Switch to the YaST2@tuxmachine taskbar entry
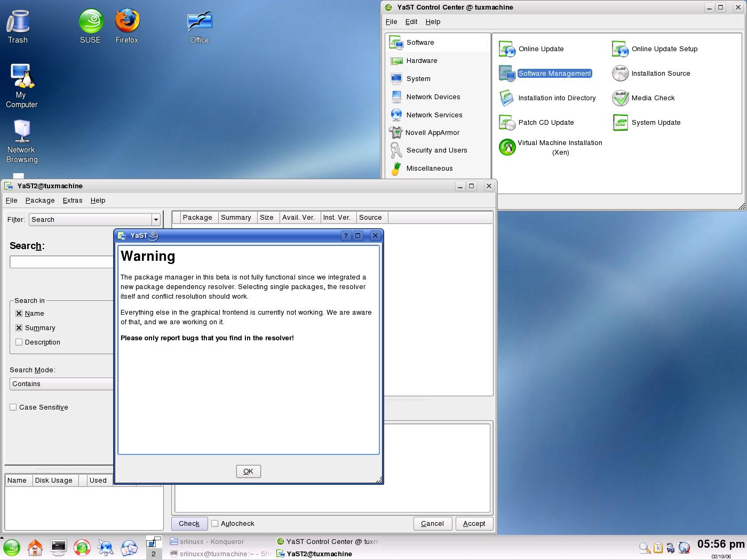The height and width of the screenshot is (560, 747). (x=328, y=554)
